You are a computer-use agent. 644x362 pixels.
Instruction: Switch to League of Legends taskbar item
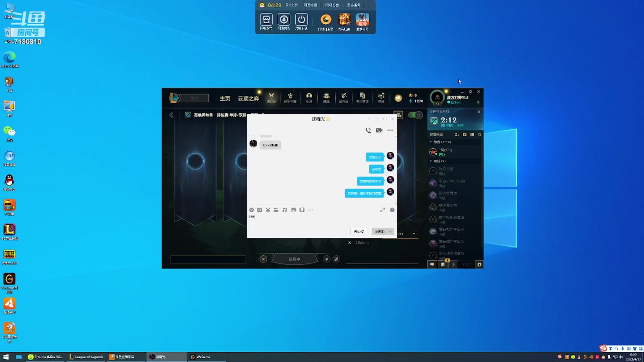click(87, 357)
